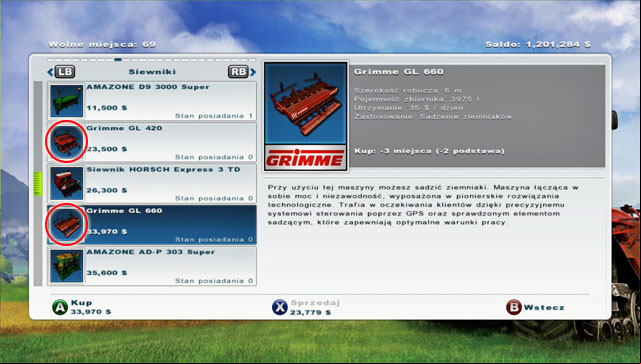The width and height of the screenshot is (641, 364).
Task: Click the 'Utrzymanie: 35 $ / dzień' line
Action: (409, 108)
